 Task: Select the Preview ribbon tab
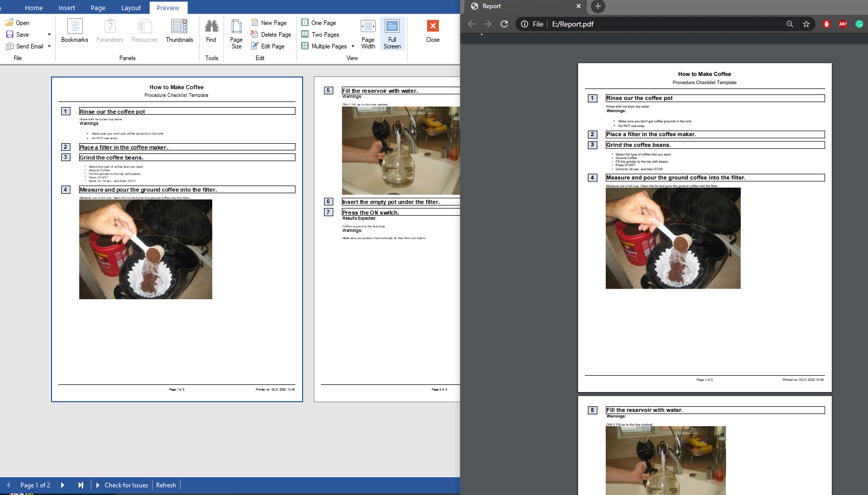coord(168,8)
